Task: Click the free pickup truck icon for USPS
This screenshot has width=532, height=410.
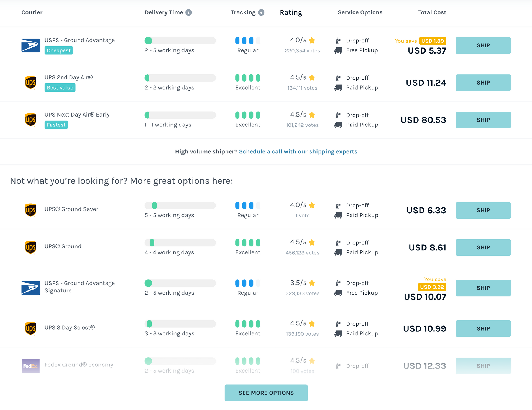Action: coord(338,50)
